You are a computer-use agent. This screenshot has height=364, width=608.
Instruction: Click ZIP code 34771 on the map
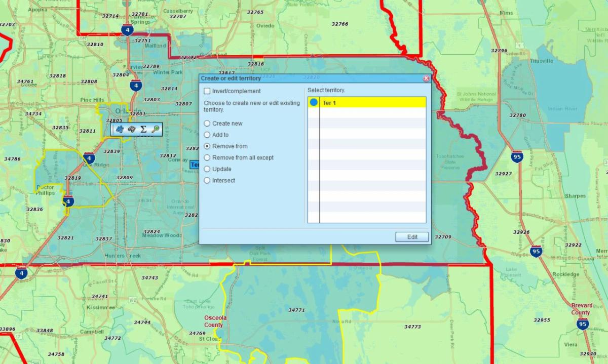click(x=296, y=310)
